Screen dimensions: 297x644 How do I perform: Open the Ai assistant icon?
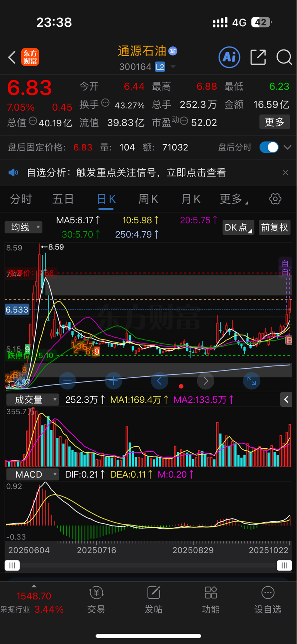[229, 57]
